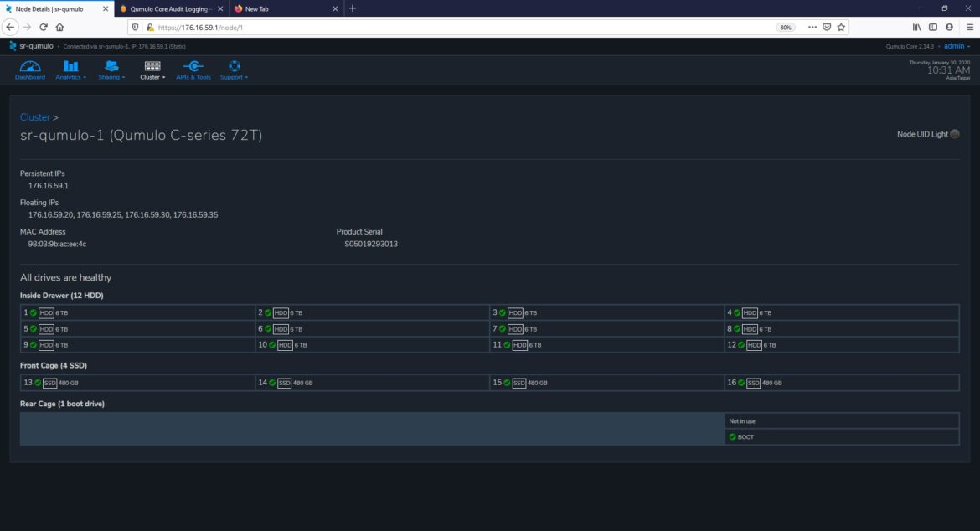The image size is (980, 531).
Task: Reload the current page
Action: tap(43, 27)
